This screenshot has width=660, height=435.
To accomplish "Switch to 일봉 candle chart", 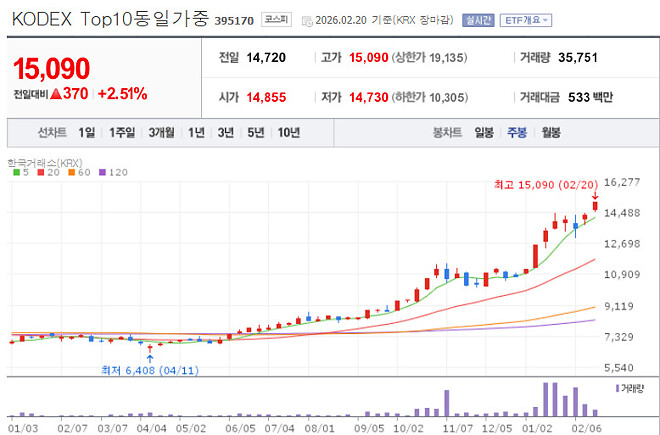I will [484, 133].
